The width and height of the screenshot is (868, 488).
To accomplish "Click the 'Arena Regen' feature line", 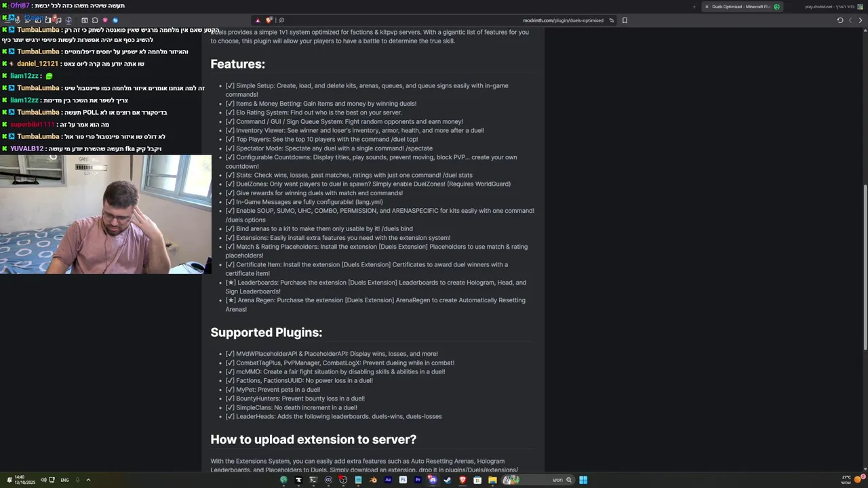I will (376, 304).
